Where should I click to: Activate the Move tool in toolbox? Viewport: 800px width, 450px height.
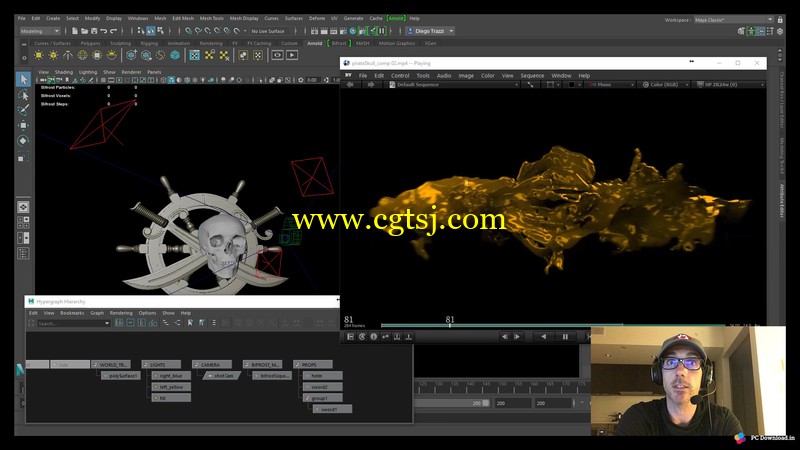[23, 125]
